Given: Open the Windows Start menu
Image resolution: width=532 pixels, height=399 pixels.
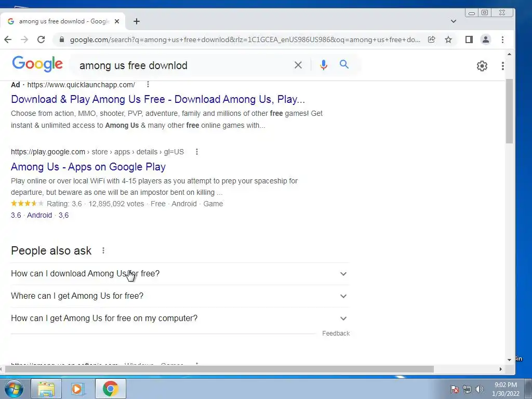Looking at the screenshot, I should [x=14, y=389].
